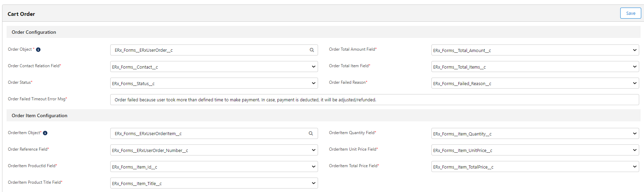The width and height of the screenshot is (644, 192).
Task: Select the Order Reference Field dropdown
Action: [x=214, y=150]
